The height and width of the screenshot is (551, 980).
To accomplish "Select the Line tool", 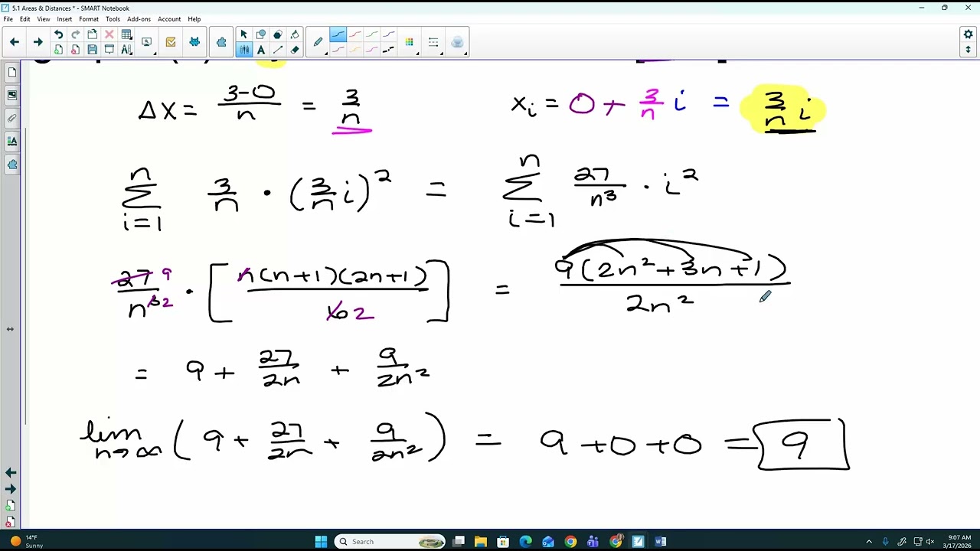I will (278, 50).
